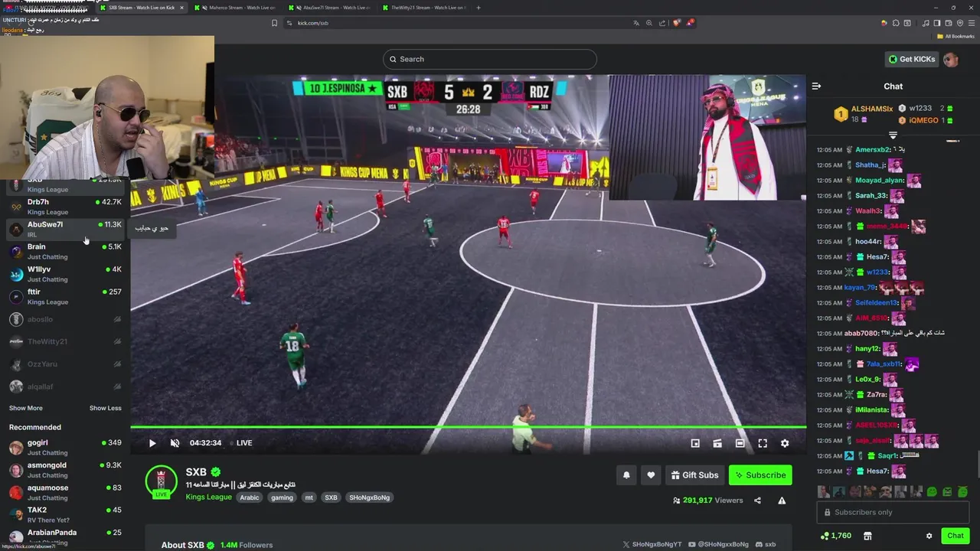This screenshot has width=980, height=551.
Task: Switch to the AbuSwe7l Stream browser tab
Action: pyautogui.click(x=330, y=8)
